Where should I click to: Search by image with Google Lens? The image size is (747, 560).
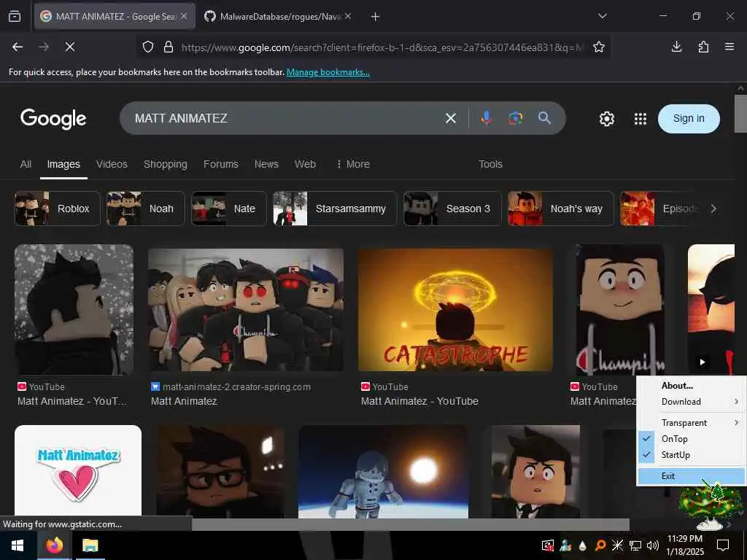click(516, 118)
